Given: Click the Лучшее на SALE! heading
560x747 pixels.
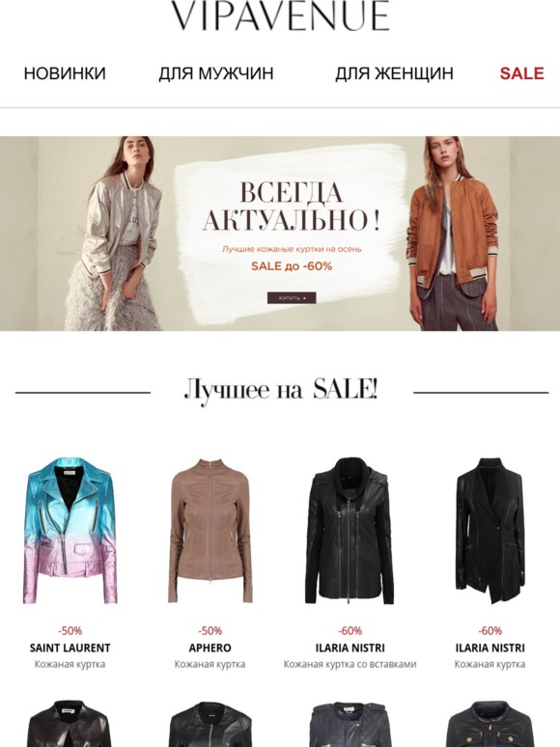Looking at the screenshot, I should tap(281, 391).
